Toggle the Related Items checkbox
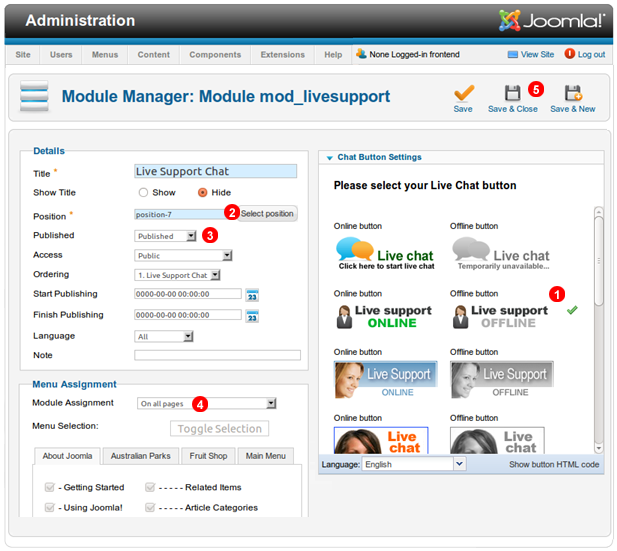Viewport: 617px width, 551px height. tap(150, 487)
